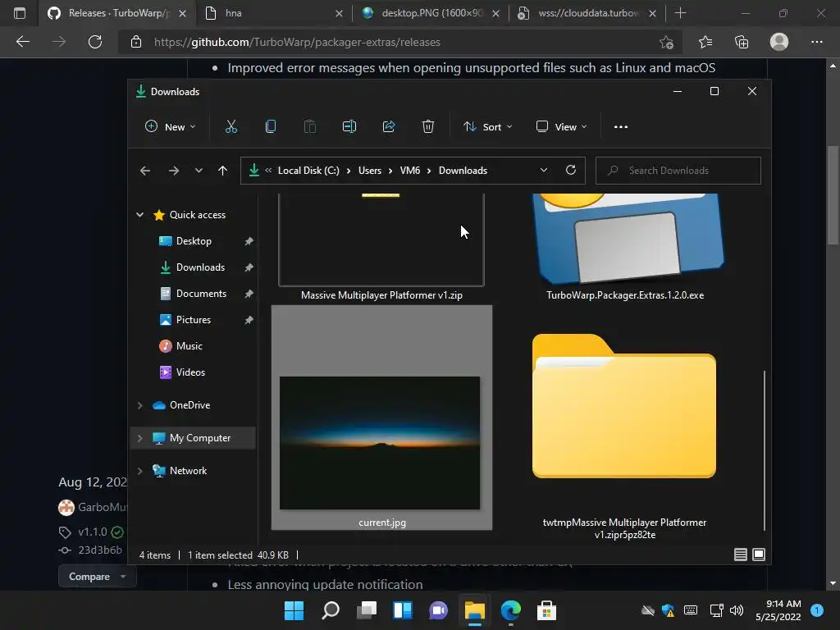Open Downloads in Quick access sidebar

(200, 267)
